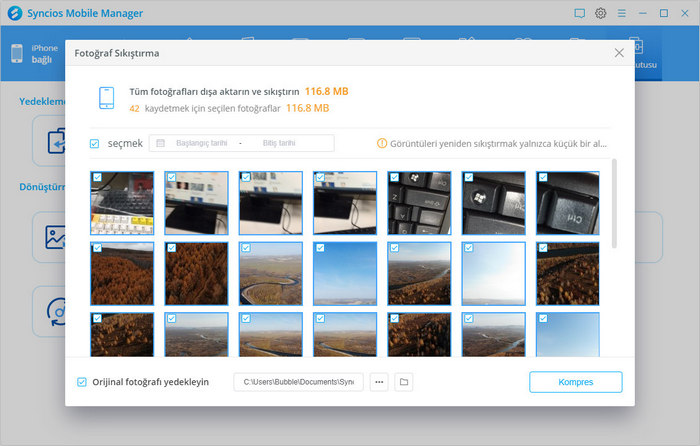This screenshot has width=700, height=446.
Task: Close the Fotoğraf Sıkıştırma dialog
Action: coord(619,53)
